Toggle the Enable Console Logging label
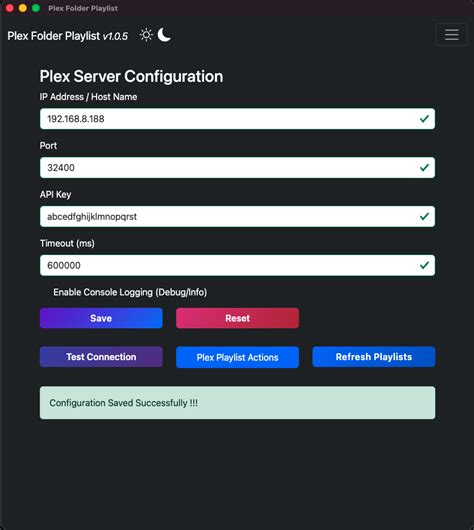Viewport: 474px width, 530px height. coord(130,292)
